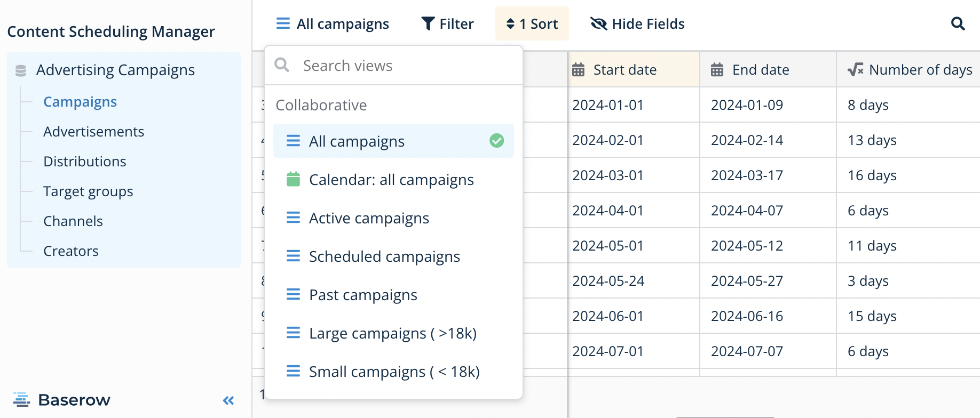Open the Filter options
980x418 pixels.
click(447, 24)
